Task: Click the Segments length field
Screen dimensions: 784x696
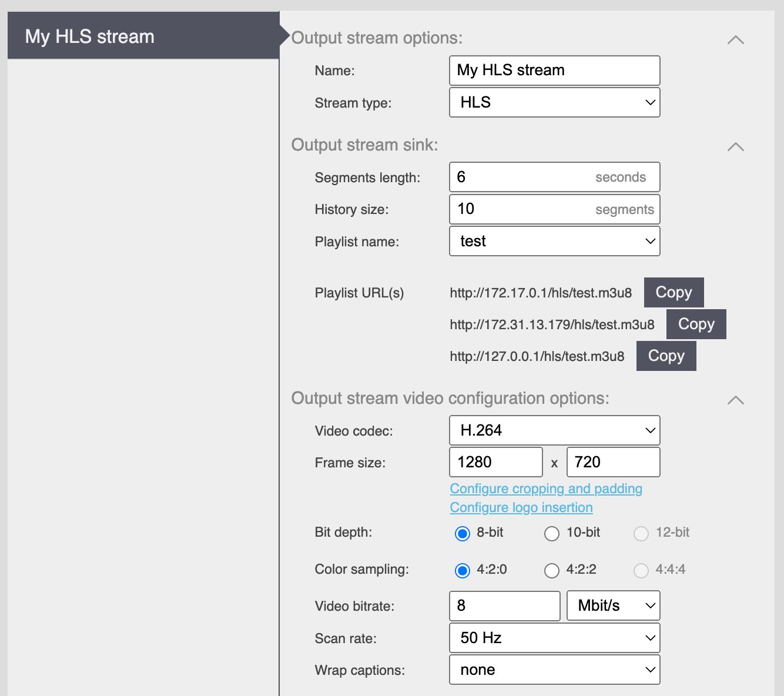Action: pyautogui.click(x=555, y=177)
